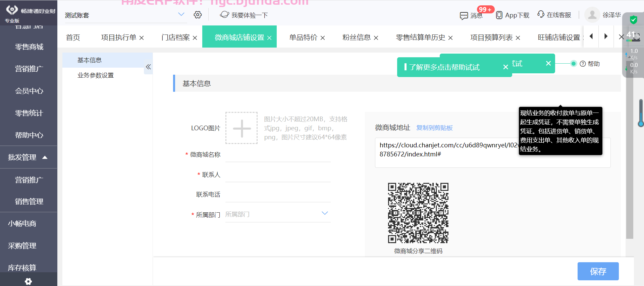Dismiss the 了解更多点击帮助试试 tooltip
The height and width of the screenshot is (286, 644).
tap(505, 67)
